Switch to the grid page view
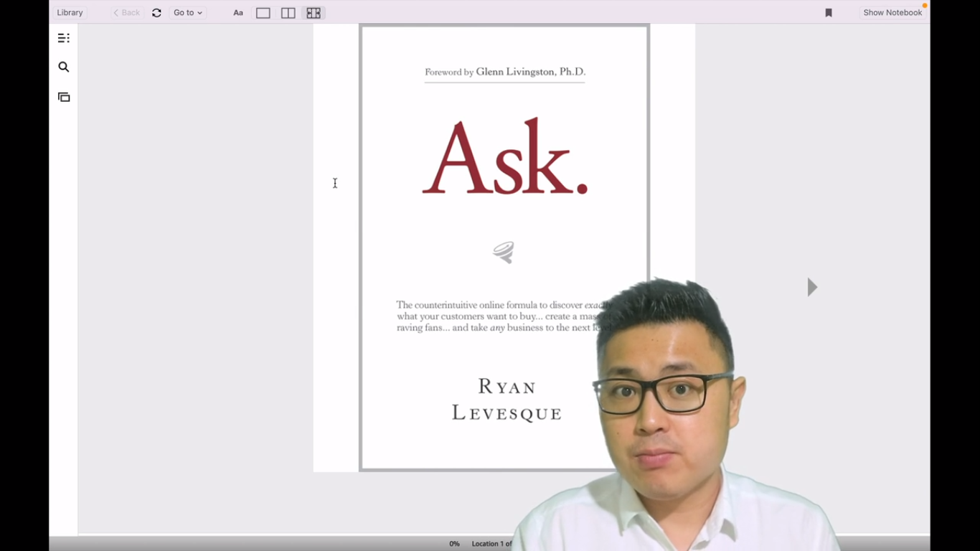Screen dimensions: 980x551 (314, 13)
